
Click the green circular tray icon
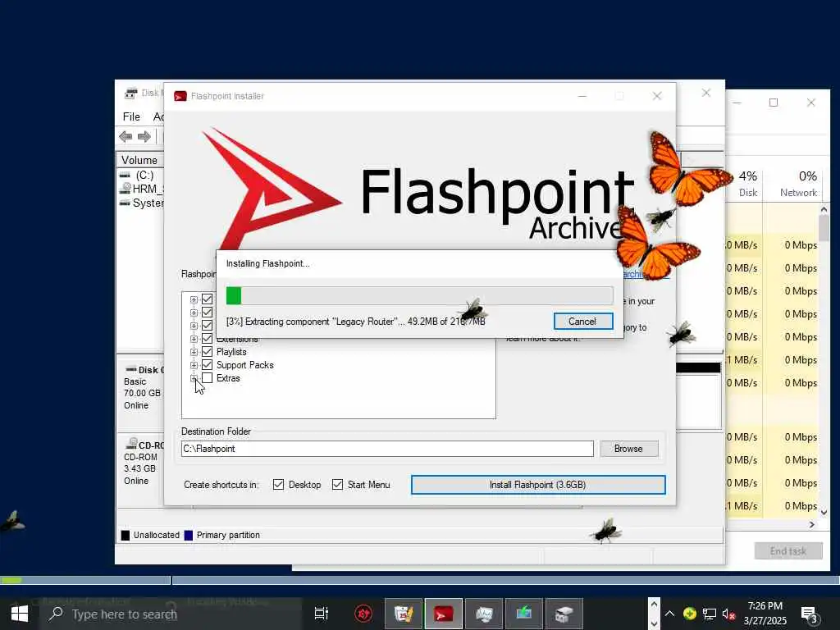point(689,614)
